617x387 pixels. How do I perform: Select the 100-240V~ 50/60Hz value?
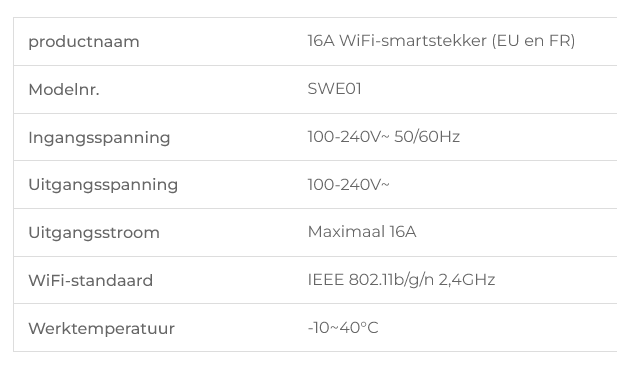tap(383, 137)
